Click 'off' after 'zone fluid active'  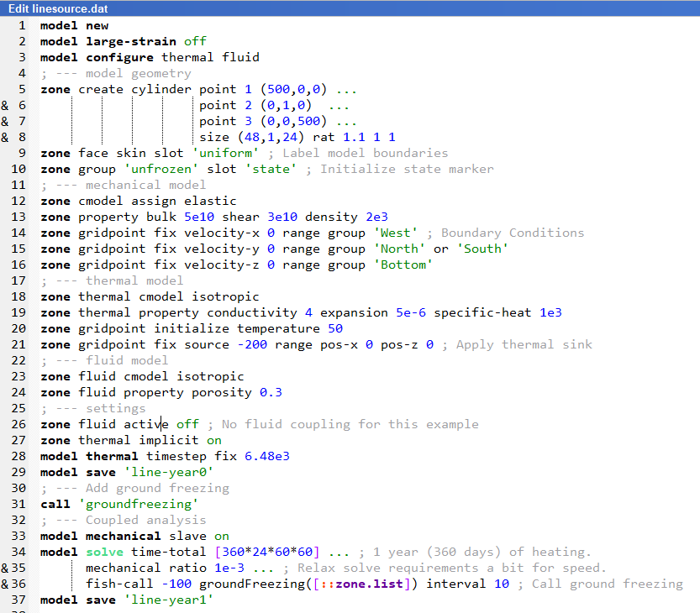tap(187, 424)
